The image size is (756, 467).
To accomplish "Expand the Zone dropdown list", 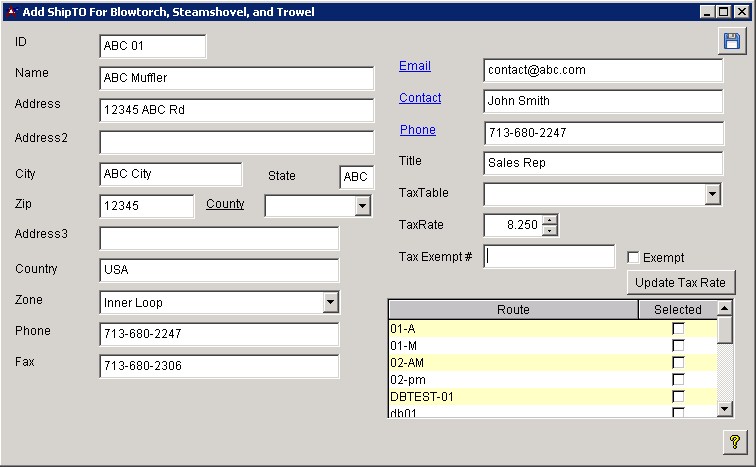I will pos(330,303).
